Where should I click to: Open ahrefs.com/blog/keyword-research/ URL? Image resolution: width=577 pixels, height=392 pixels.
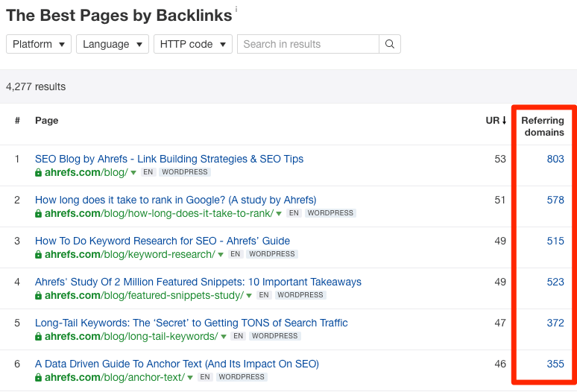click(130, 254)
